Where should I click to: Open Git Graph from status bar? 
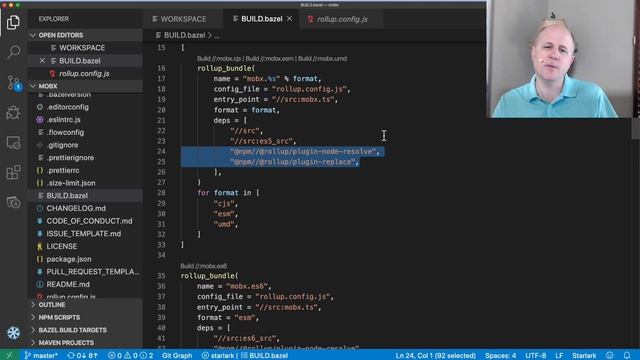click(x=177, y=356)
